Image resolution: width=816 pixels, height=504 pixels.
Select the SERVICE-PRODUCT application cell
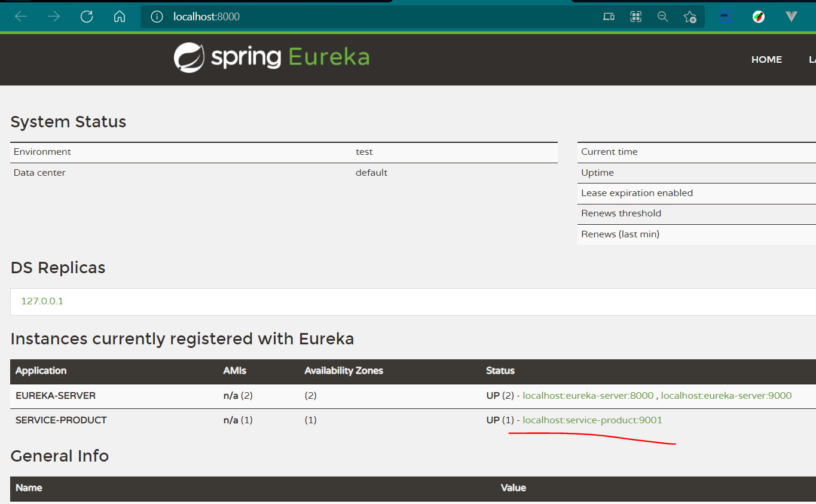coord(61,420)
